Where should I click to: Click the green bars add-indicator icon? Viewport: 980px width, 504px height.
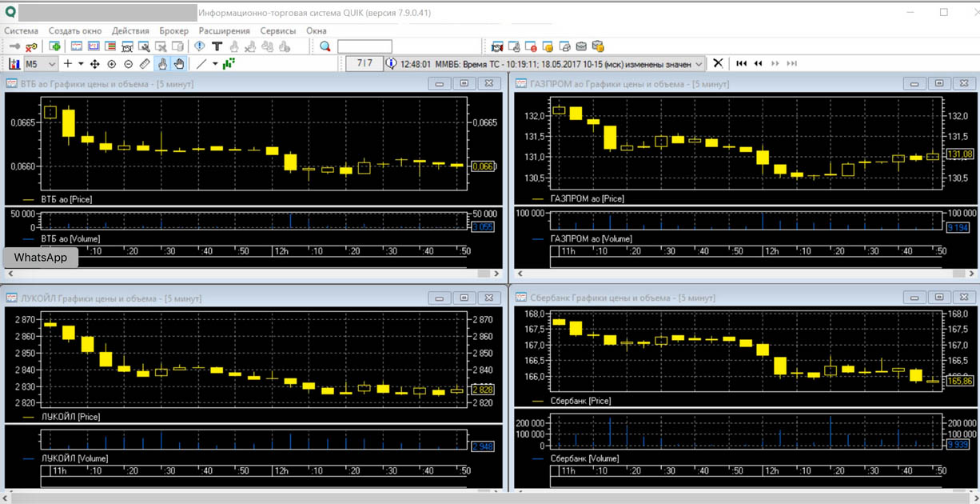[x=229, y=63]
